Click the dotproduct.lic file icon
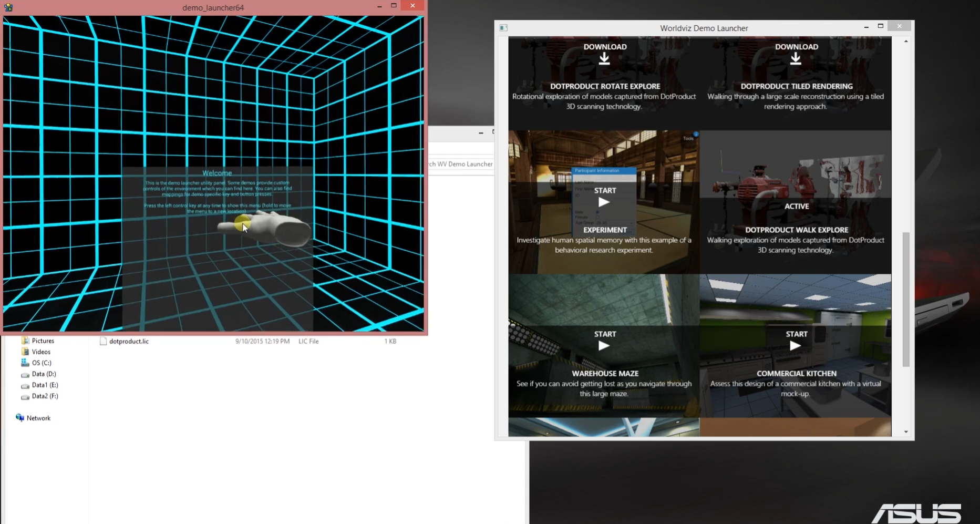 [103, 341]
